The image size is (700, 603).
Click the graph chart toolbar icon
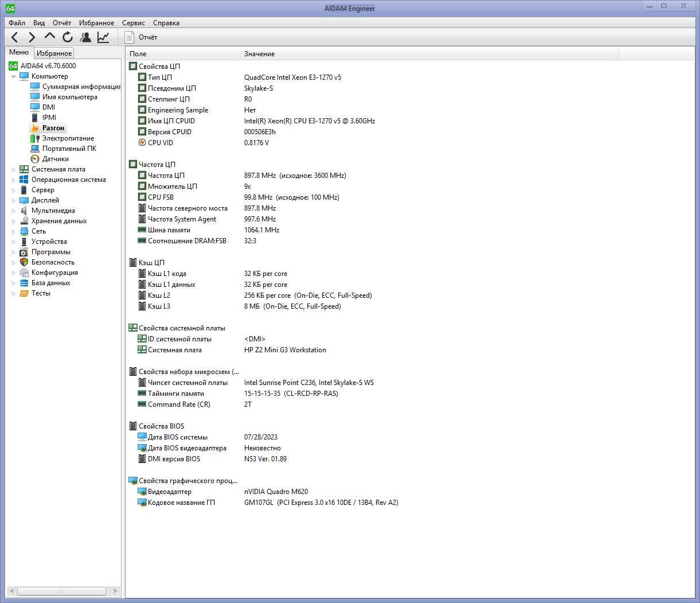point(103,37)
